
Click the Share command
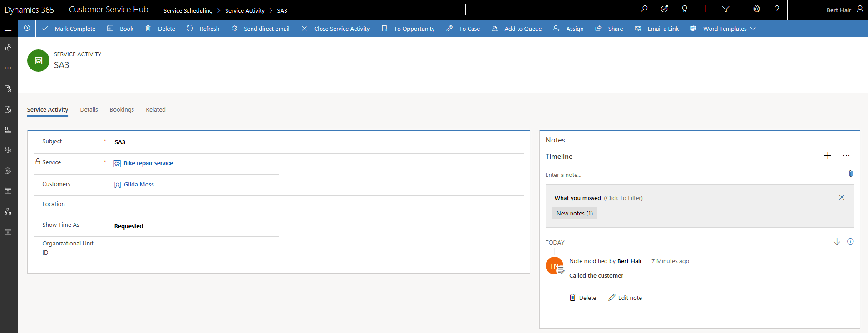click(609, 29)
